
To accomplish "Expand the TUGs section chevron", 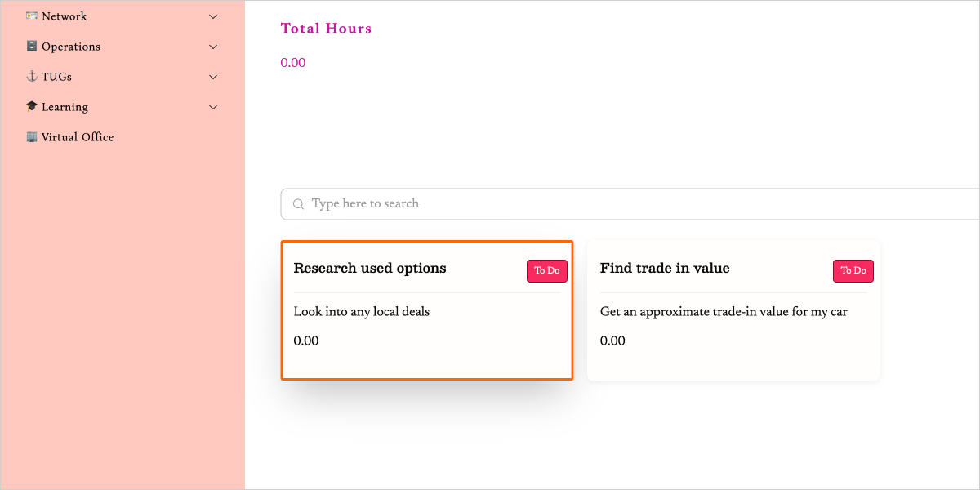I will pos(213,77).
